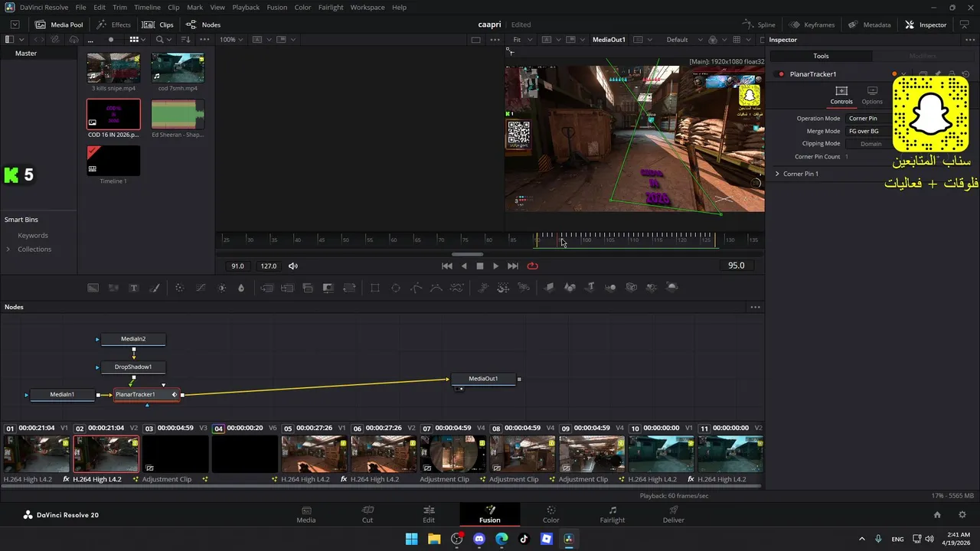
Task: Open Windows Start menu
Action: coord(412,539)
